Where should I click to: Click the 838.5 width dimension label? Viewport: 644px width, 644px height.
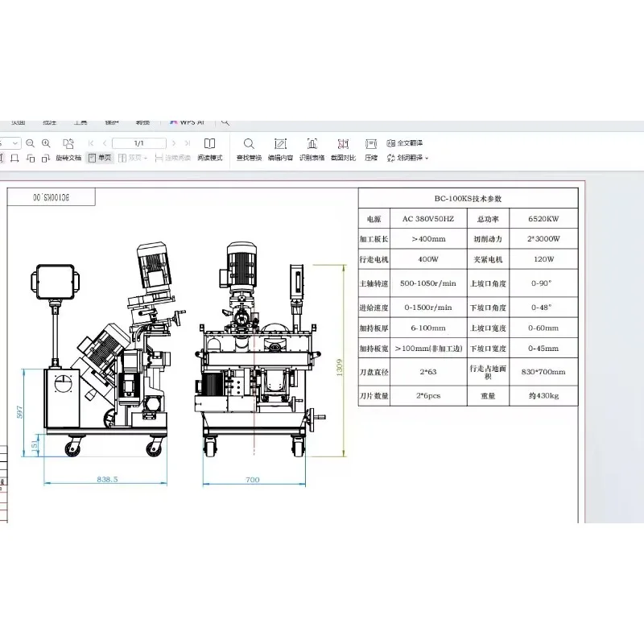tap(107, 479)
